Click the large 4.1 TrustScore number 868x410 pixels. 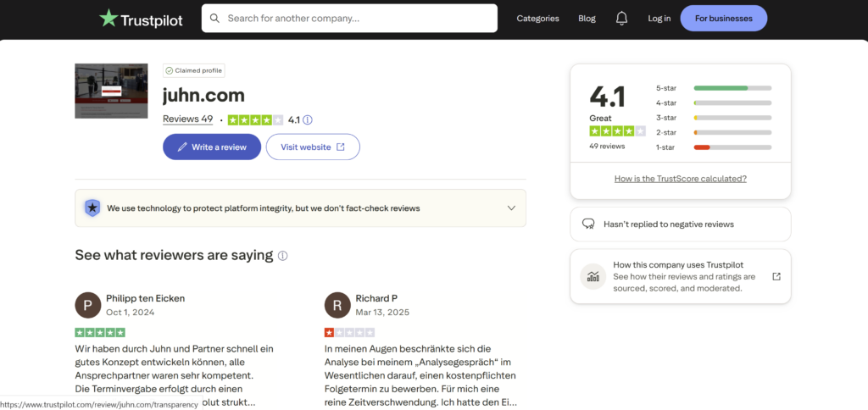(607, 97)
